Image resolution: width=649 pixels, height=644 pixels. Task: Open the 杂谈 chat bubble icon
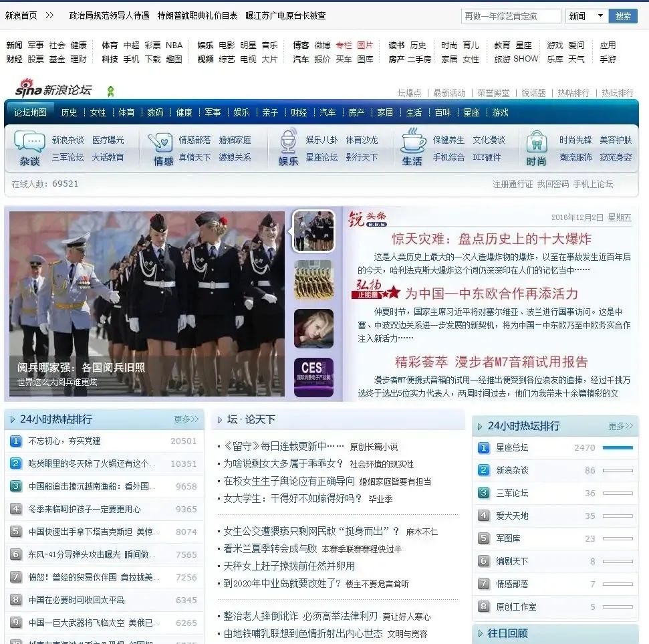29,142
